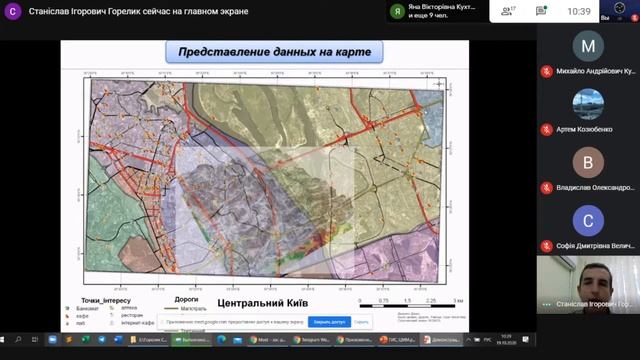Switch to the second Chrome taskbar window
640x360 pixels.
coord(311,340)
